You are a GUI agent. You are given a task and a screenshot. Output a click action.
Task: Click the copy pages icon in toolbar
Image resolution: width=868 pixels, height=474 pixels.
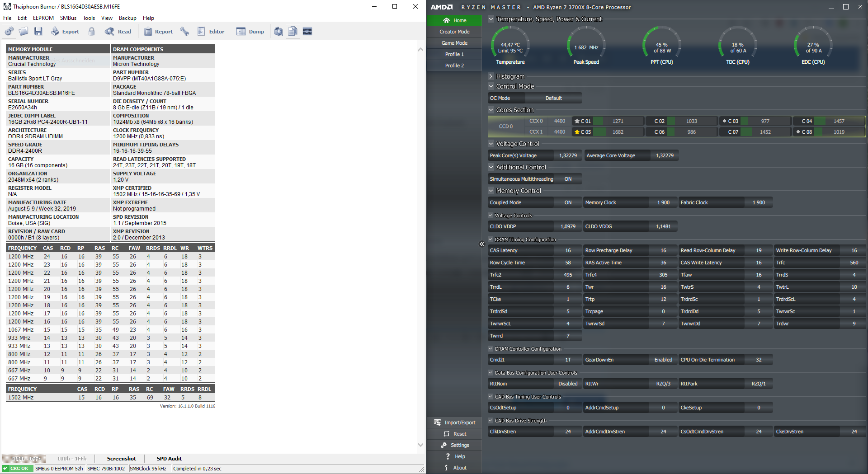pyautogui.click(x=293, y=31)
